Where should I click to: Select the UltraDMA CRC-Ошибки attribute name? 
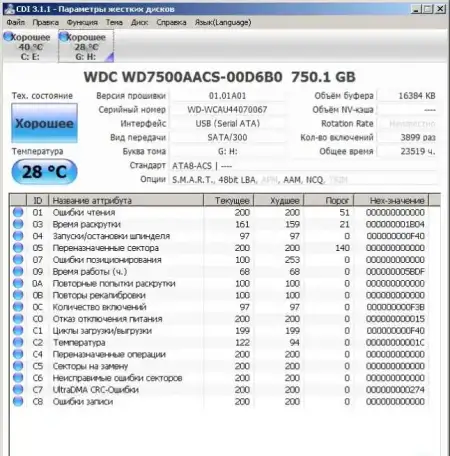click(x=96, y=389)
